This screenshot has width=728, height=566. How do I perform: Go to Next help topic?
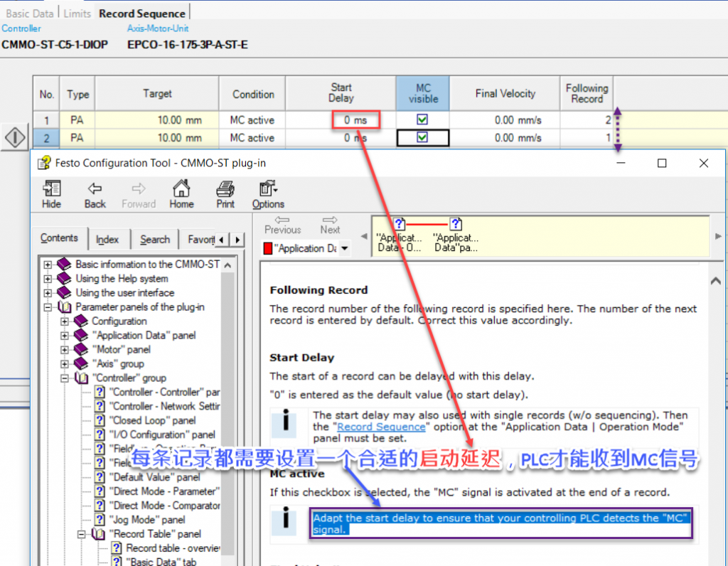[x=330, y=225]
